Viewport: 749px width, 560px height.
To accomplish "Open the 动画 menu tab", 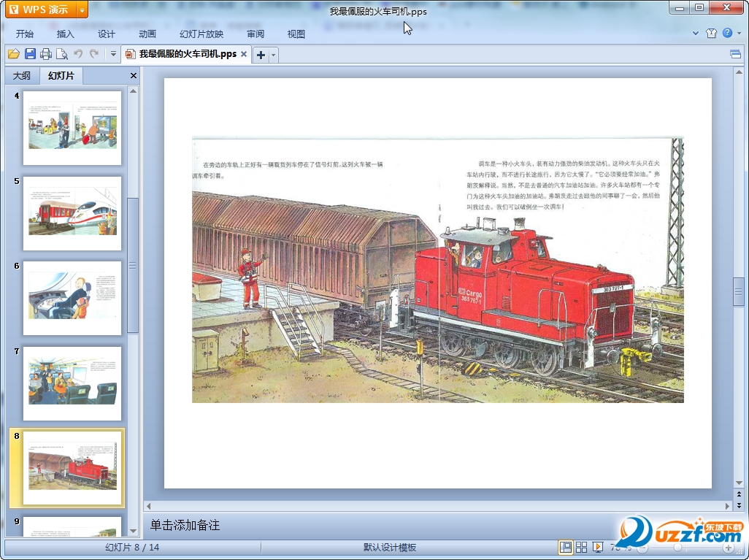I will point(147,34).
